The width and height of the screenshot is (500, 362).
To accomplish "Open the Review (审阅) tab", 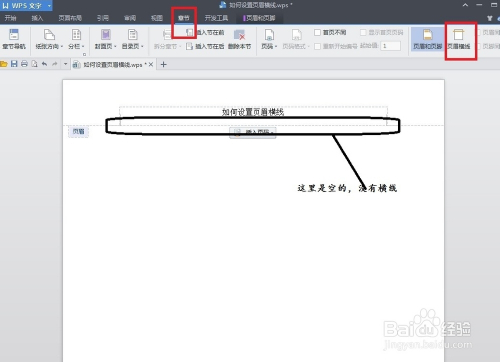I will click(x=130, y=18).
